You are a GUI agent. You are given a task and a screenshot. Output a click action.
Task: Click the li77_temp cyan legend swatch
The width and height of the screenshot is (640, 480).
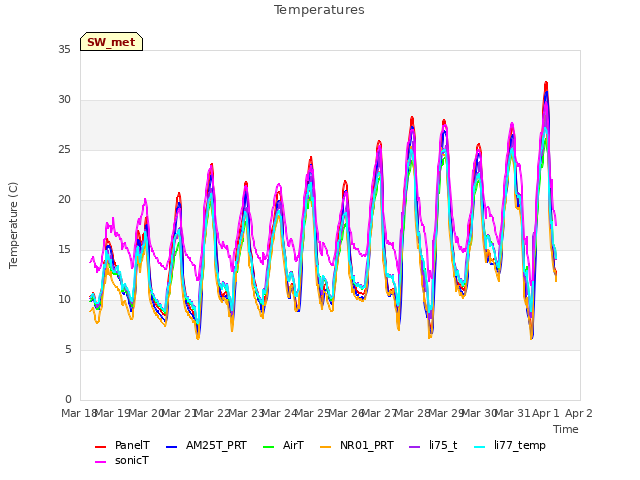[480, 447]
